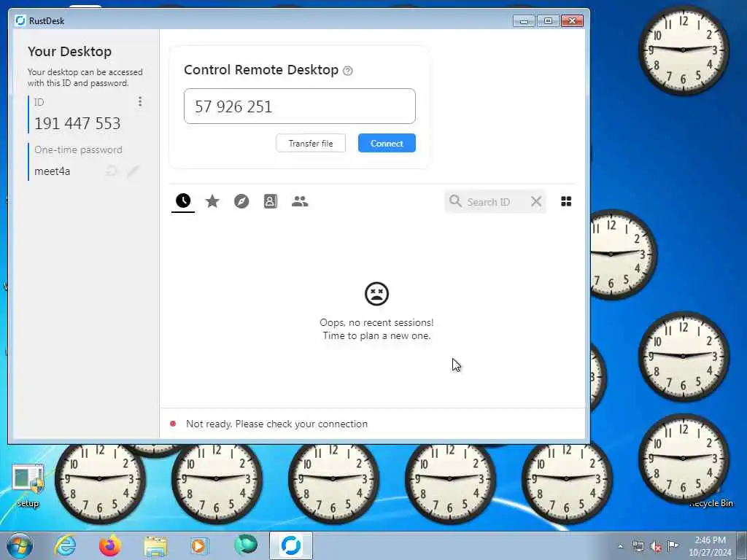This screenshot has width=747, height=560.
Task: Open the Windows Start menu
Action: click(x=20, y=545)
